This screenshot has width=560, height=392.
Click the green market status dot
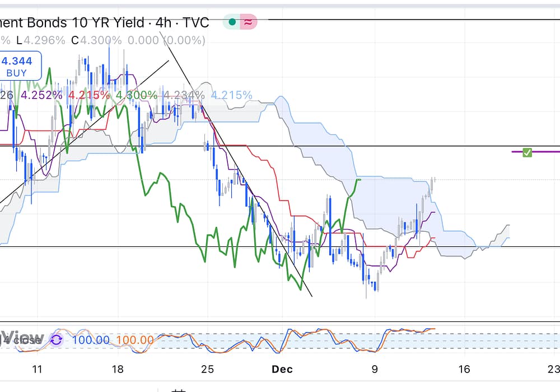click(x=231, y=22)
